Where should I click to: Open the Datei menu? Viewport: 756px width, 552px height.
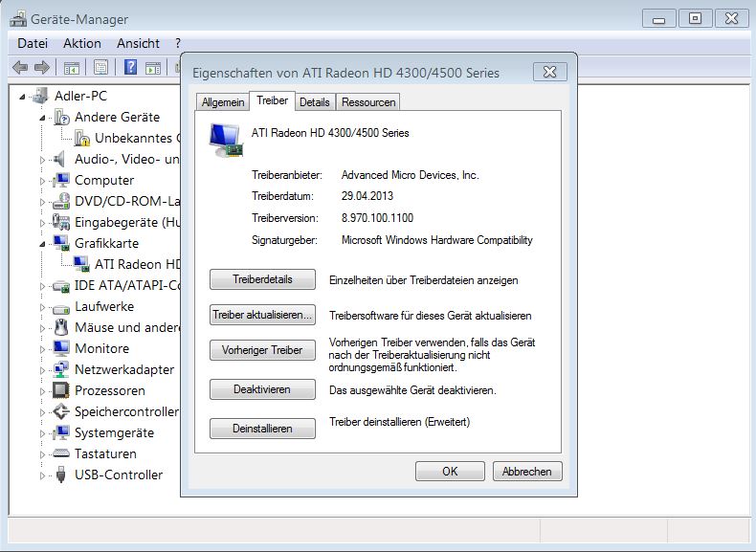33,43
